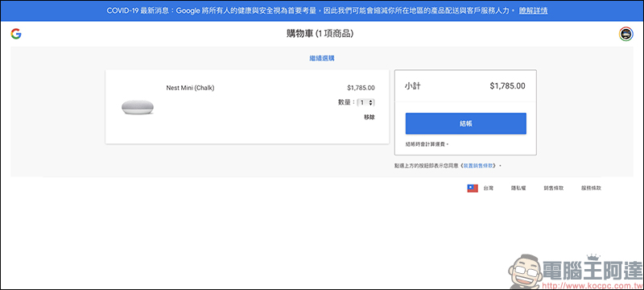Image resolution: width=644 pixels, height=290 pixels.
Task: Click the Taiwan flag icon
Action: pyautogui.click(x=473, y=188)
